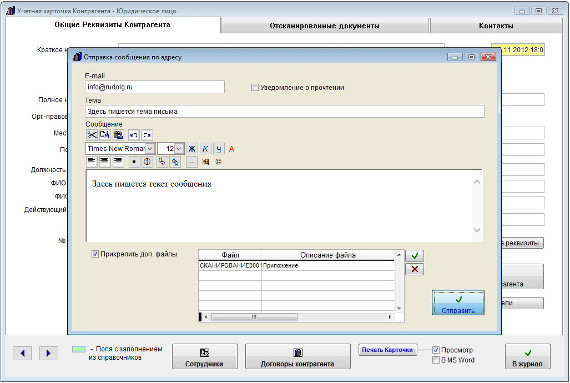Click attachment table vertical scroll down arrow

pyautogui.click(x=399, y=309)
